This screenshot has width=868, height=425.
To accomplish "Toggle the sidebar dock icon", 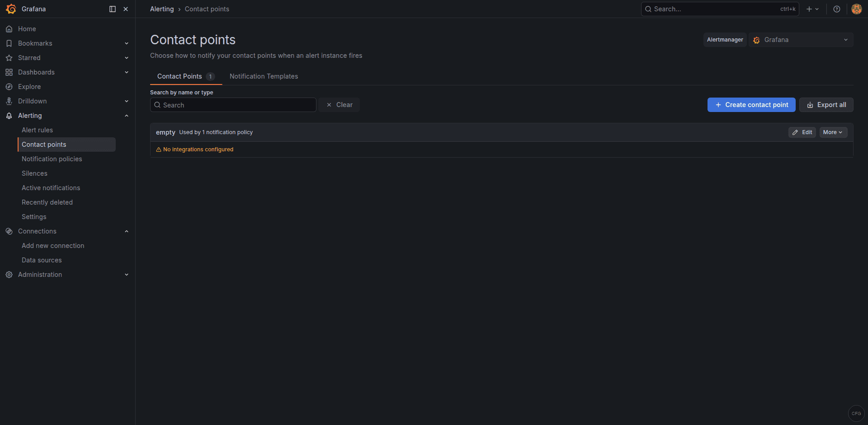I will click(112, 9).
